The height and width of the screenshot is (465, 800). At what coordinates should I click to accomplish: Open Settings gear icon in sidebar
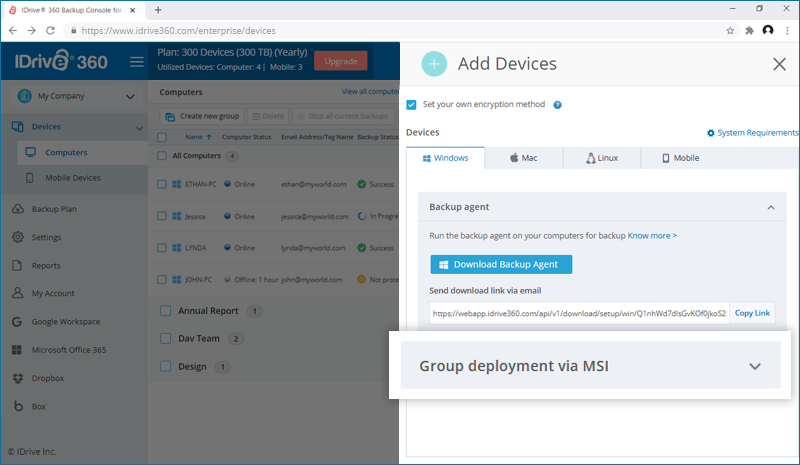(x=18, y=237)
